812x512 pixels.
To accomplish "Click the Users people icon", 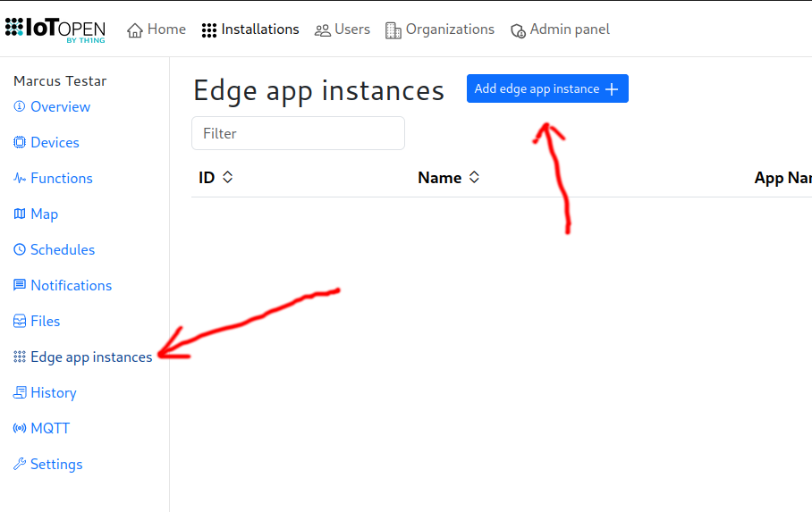I will [323, 30].
